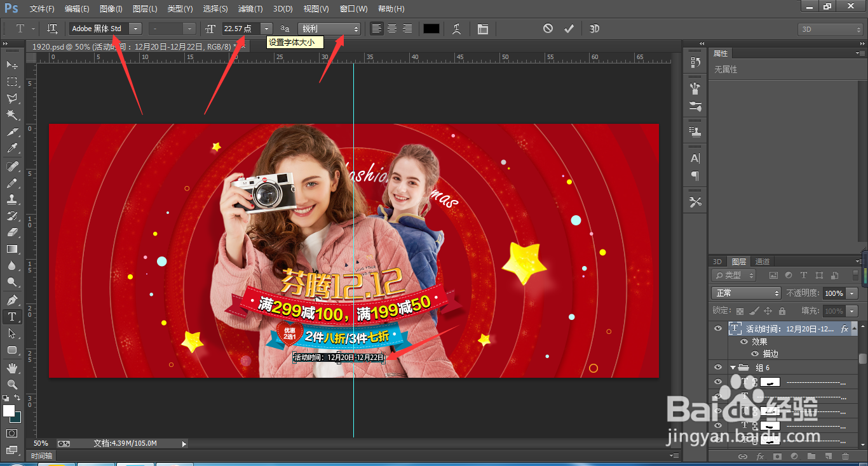The height and width of the screenshot is (466, 868).
Task: Create a new layer group
Action: coord(811,456)
